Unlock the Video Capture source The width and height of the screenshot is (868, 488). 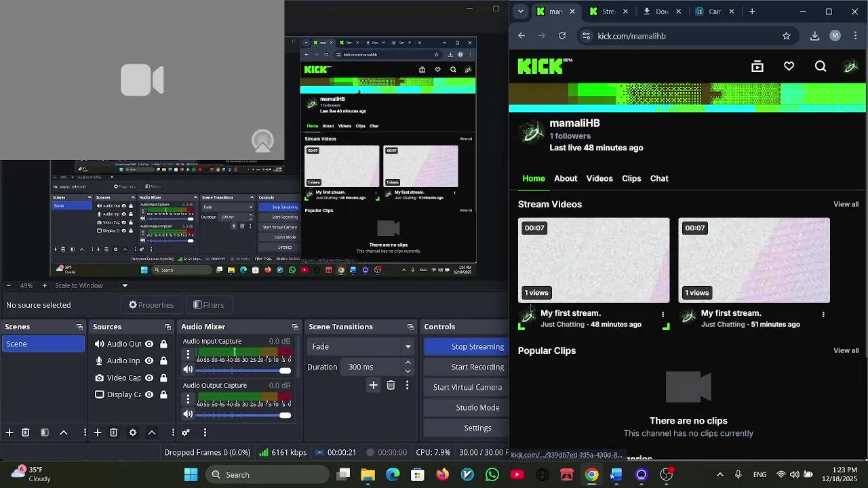pos(163,378)
